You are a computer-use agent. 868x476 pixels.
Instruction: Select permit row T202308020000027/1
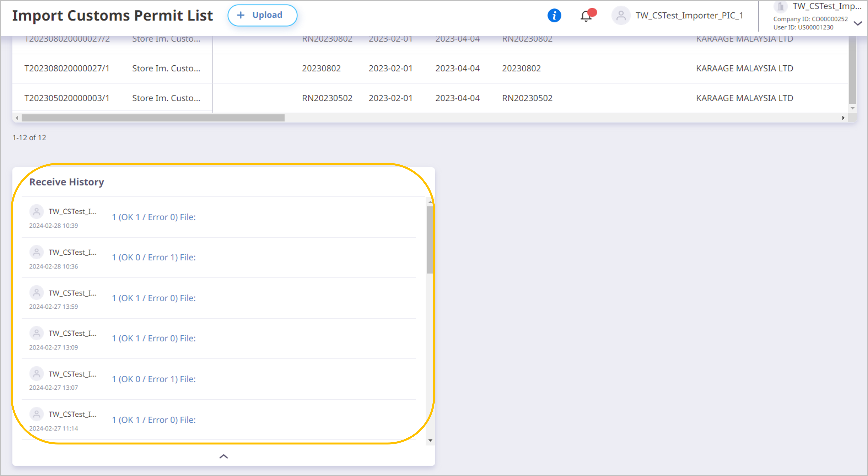[430, 69]
